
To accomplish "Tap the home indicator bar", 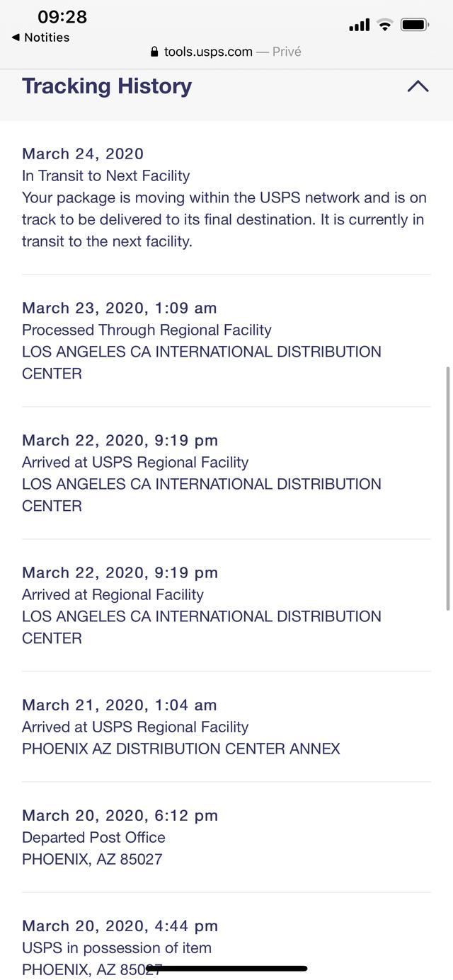I will (226, 968).
